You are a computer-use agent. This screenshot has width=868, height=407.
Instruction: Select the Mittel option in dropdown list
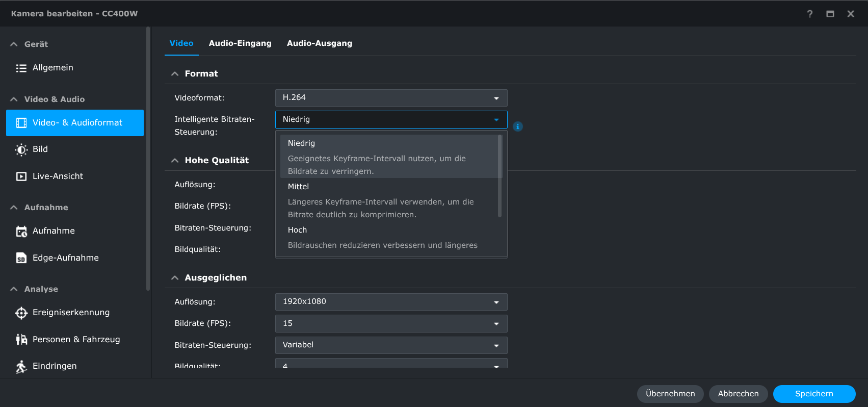tap(299, 187)
